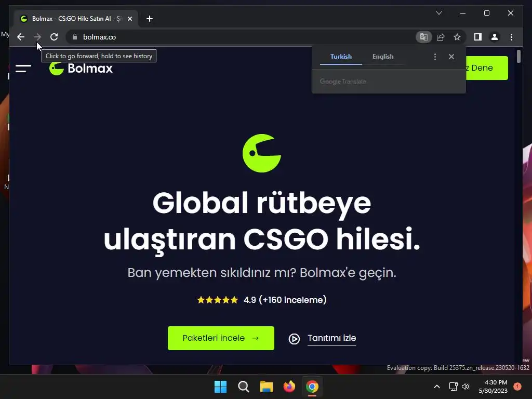Click the green Dene button
This screenshot has height=399, width=532.
tap(487, 68)
